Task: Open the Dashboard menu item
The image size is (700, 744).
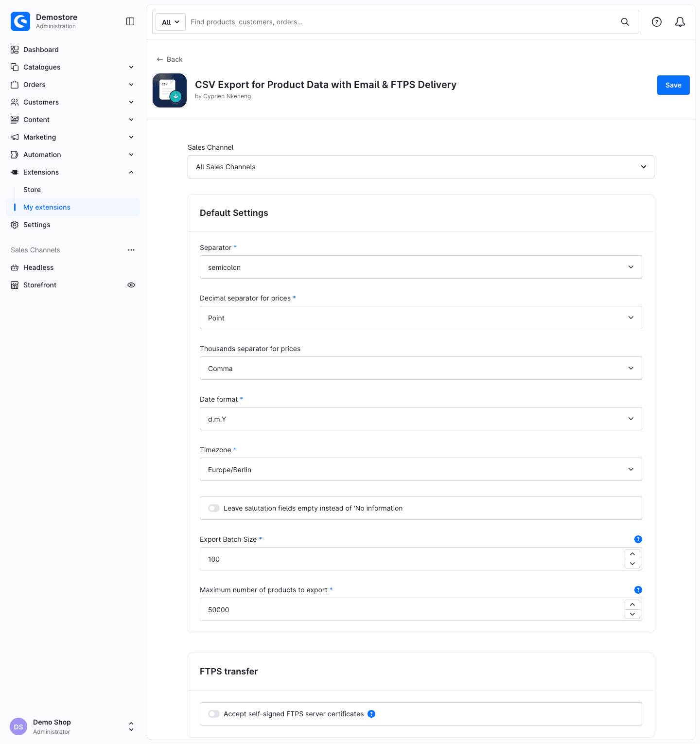Action: click(x=73, y=50)
